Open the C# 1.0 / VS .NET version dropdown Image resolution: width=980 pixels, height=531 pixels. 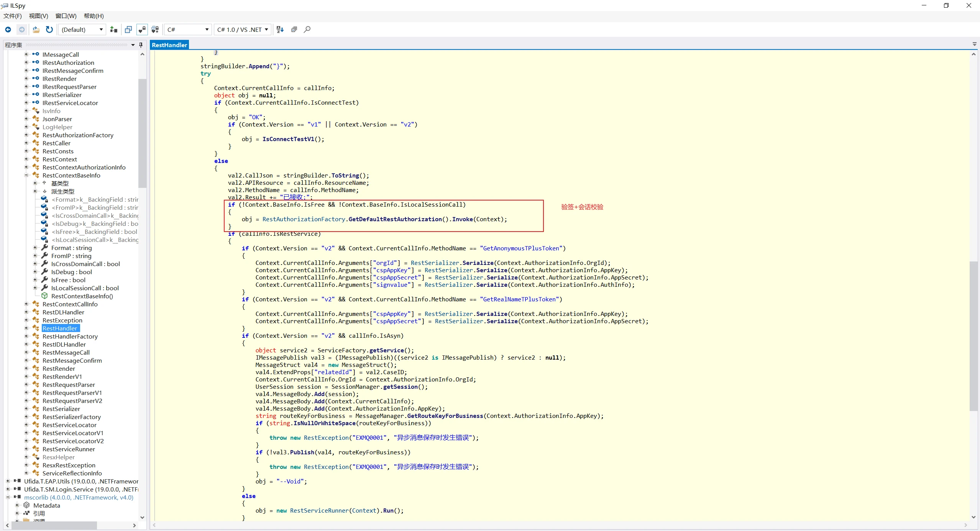coord(243,30)
